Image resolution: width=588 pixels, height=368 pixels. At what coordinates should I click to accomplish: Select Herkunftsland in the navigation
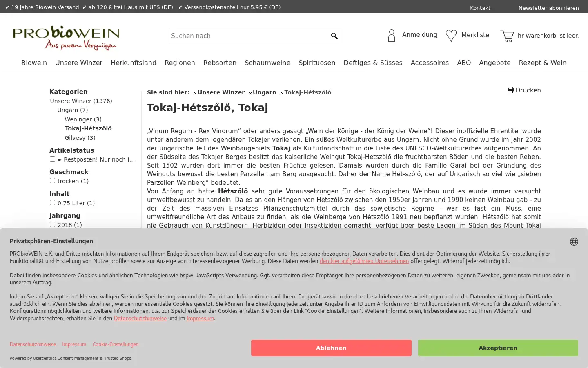click(x=134, y=63)
